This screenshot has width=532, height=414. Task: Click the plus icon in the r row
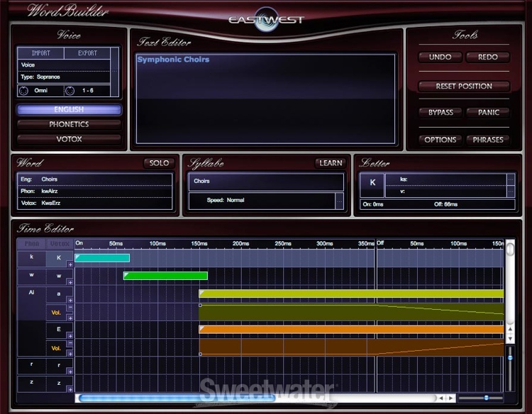[70, 372]
